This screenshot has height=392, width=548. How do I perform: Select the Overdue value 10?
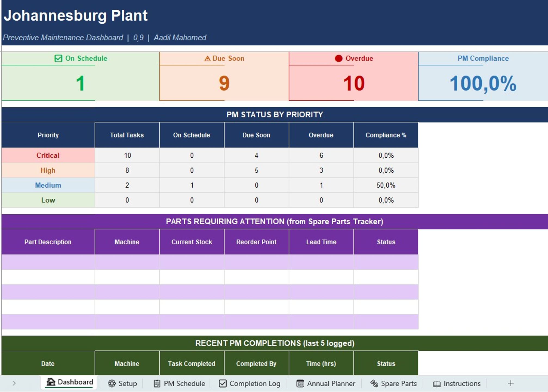click(x=354, y=83)
